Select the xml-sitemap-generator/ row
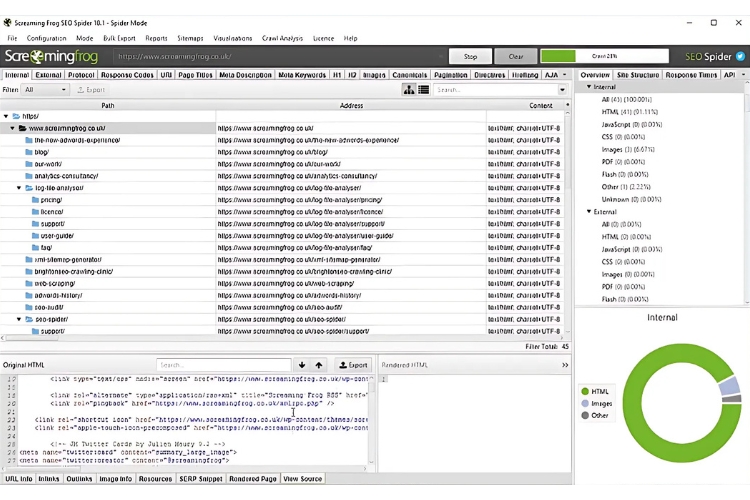The height and width of the screenshot is (500, 750). pyautogui.click(x=282, y=260)
